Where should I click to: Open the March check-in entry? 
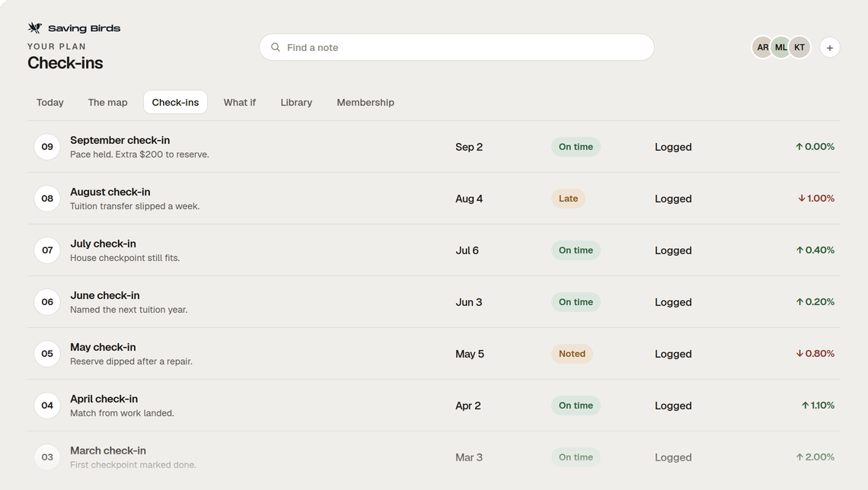(434, 457)
